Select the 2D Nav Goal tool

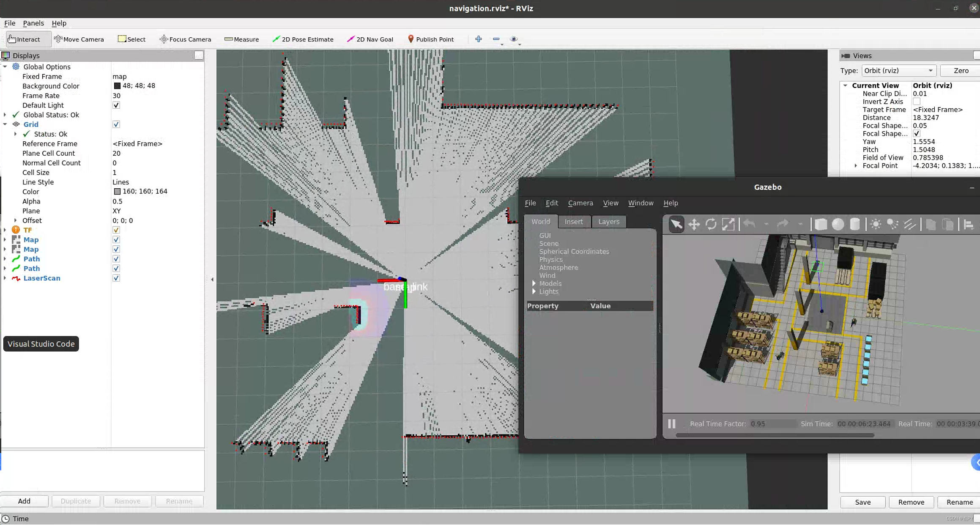pyautogui.click(x=370, y=39)
